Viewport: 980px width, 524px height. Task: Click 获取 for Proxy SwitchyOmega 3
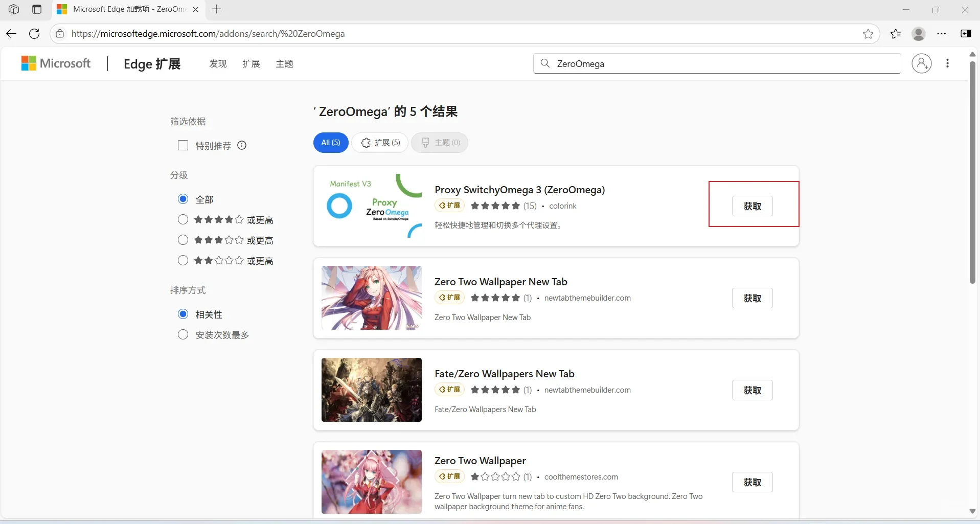[753, 206]
